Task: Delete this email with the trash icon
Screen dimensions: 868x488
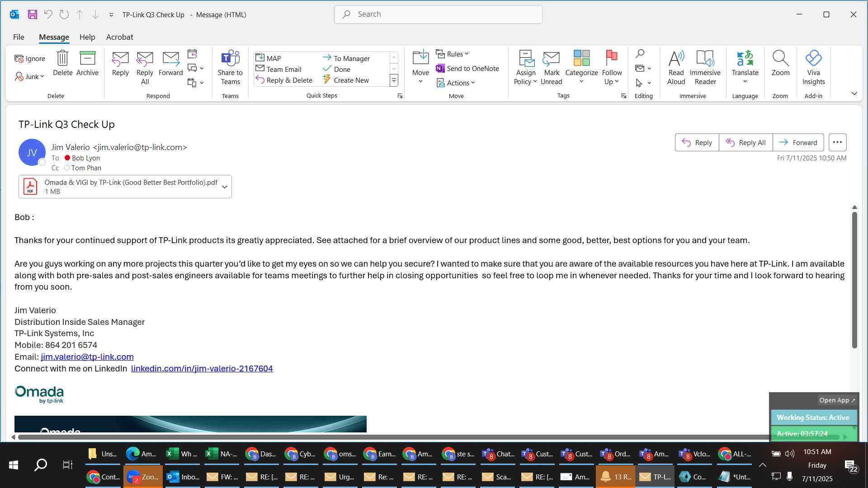Action: 62,63
